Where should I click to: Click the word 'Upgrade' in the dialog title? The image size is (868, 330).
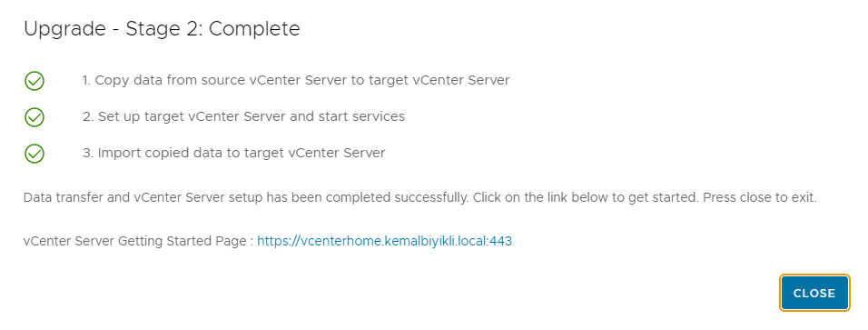(x=64, y=29)
